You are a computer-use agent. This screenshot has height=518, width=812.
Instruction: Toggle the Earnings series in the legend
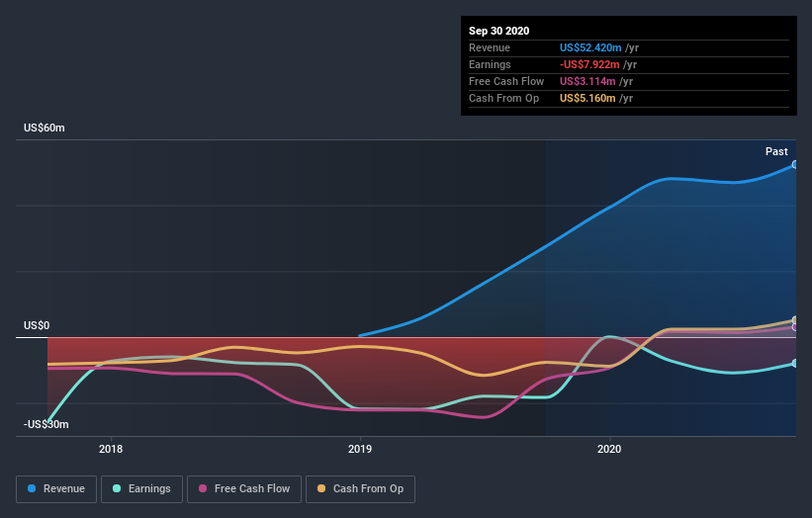point(141,489)
